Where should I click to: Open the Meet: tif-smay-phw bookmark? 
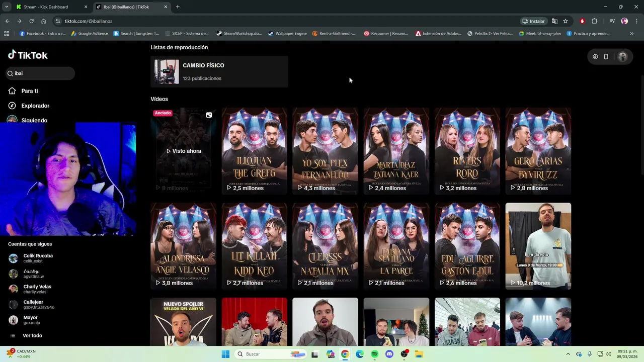coord(539,34)
